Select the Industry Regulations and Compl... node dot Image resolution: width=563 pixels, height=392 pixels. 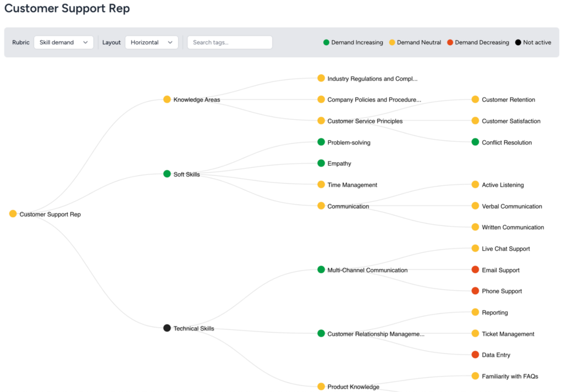[x=321, y=78]
